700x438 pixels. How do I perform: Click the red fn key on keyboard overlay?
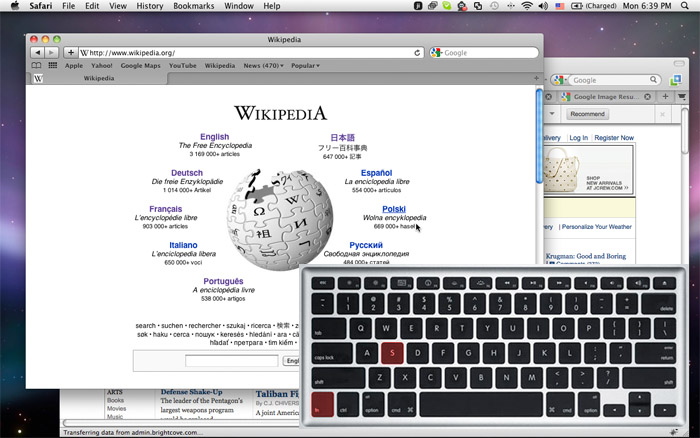pyautogui.click(x=322, y=405)
